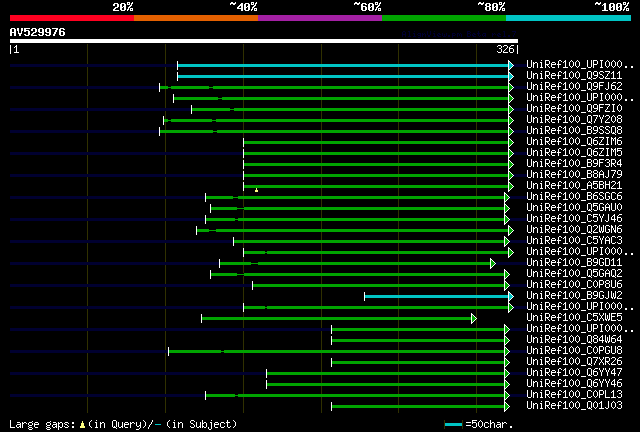The height and width of the screenshot is (432, 640).
Task: Click the Large gaps legend text
Action: 123,425
